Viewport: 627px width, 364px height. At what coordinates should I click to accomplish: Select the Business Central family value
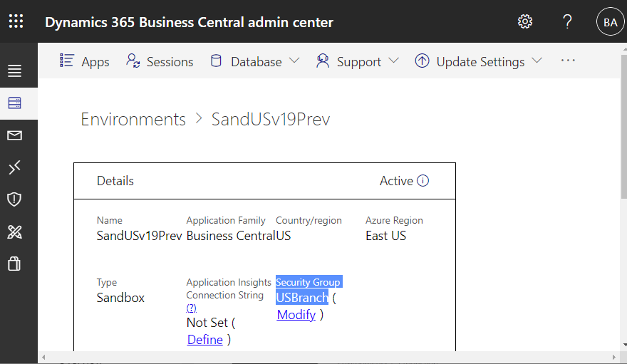click(231, 236)
